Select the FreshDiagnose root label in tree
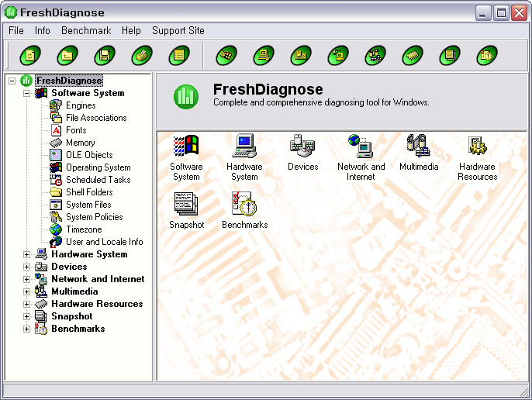Image resolution: width=532 pixels, height=400 pixels. [x=69, y=81]
